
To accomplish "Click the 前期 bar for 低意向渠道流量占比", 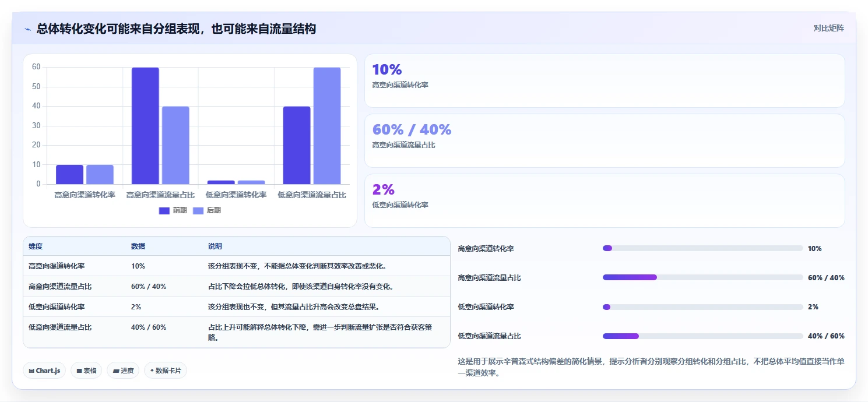I will pos(297,146).
